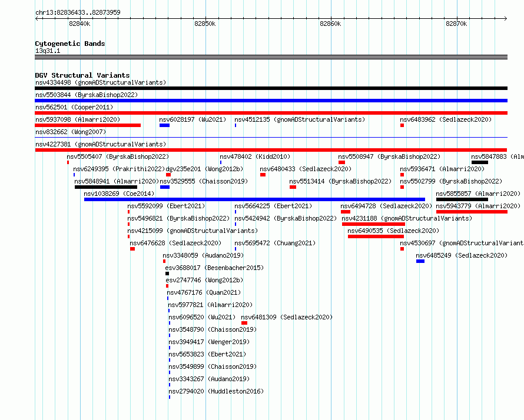
Task: Click the blue nsv5503844 variant bar
Action: (x=271, y=101)
